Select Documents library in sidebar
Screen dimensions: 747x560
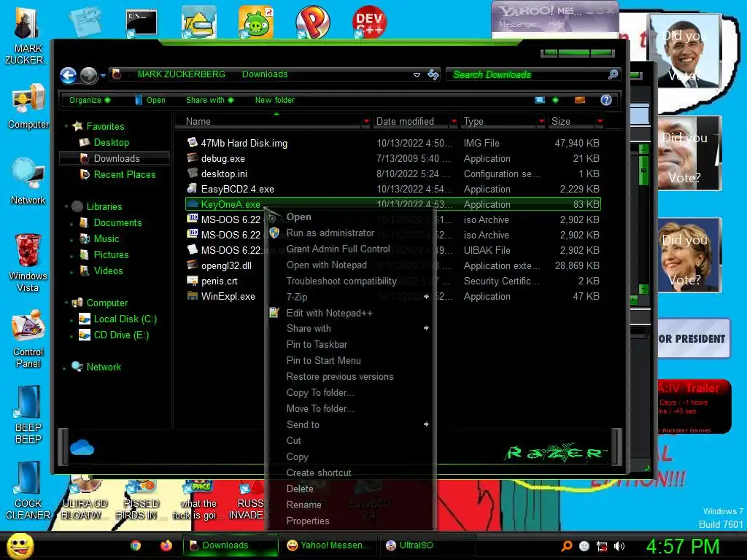coord(117,223)
